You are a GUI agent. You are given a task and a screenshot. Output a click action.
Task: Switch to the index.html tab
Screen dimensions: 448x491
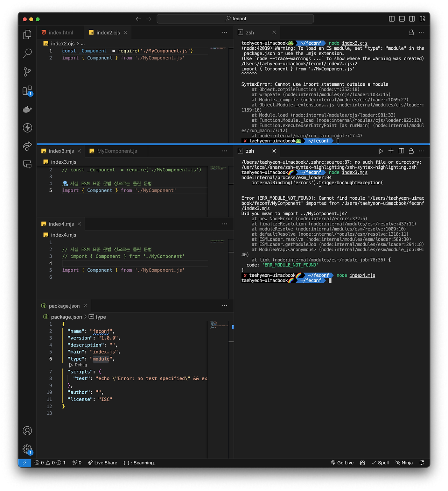[x=61, y=33]
